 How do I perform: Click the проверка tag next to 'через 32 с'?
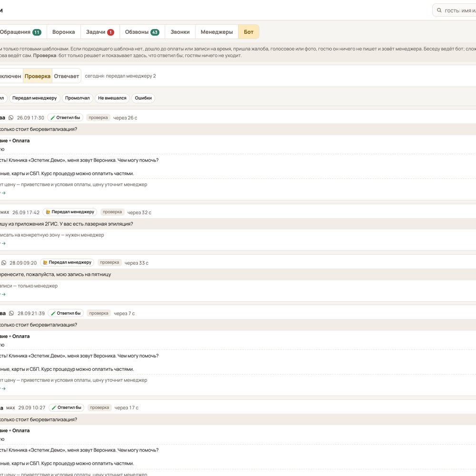(112, 212)
